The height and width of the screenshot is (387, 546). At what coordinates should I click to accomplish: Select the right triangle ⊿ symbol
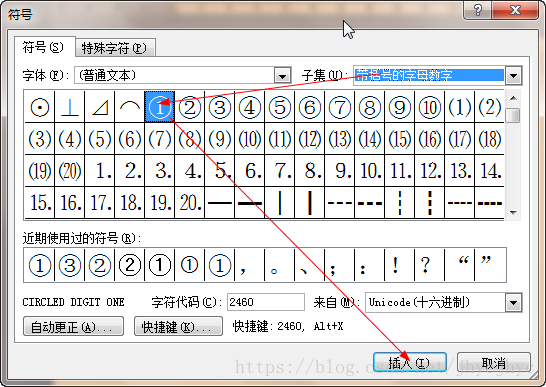pyautogui.click(x=100, y=107)
